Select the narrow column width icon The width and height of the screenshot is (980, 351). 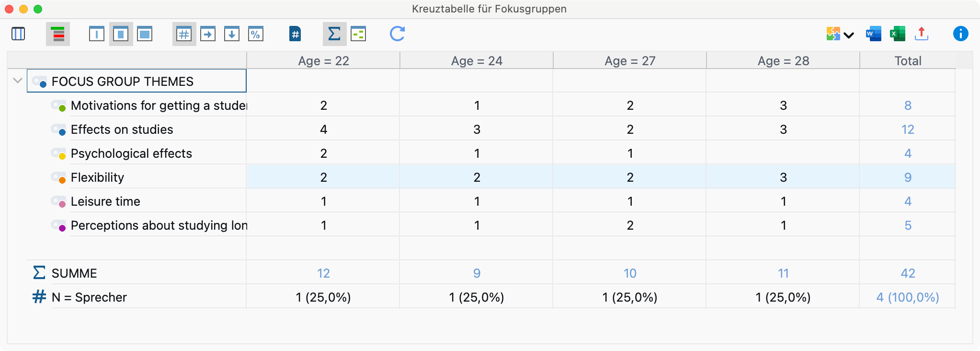click(97, 34)
